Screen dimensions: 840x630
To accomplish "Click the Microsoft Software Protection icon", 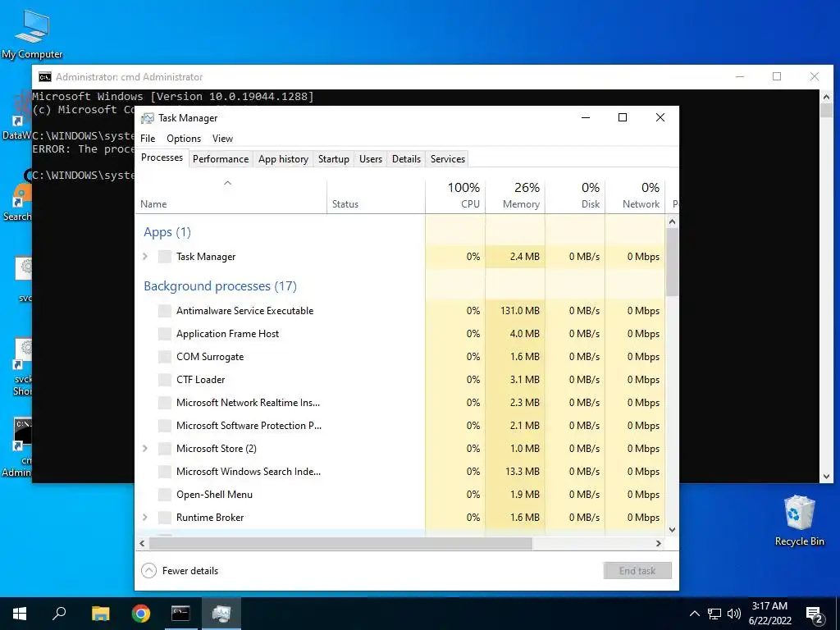I will [x=165, y=426].
